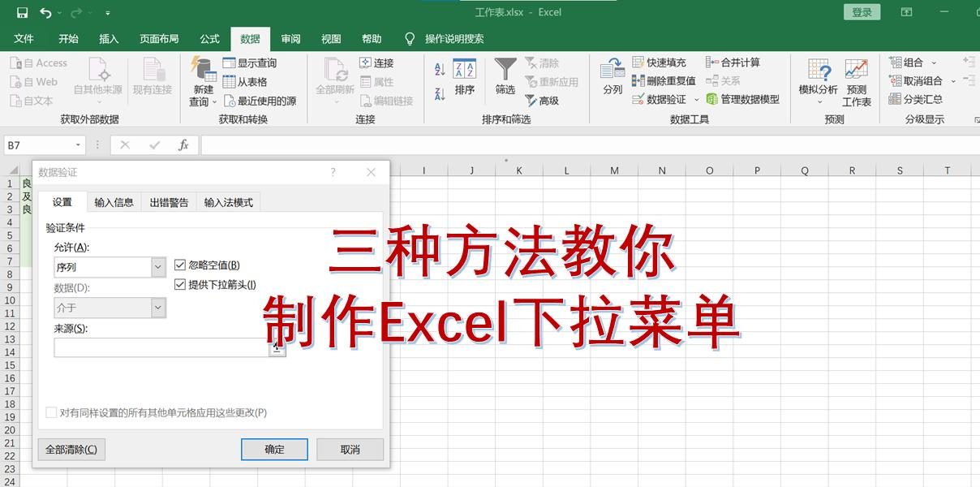Click 取消 to cancel the dialog
This screenshot has width=980, height=487.
350,450
